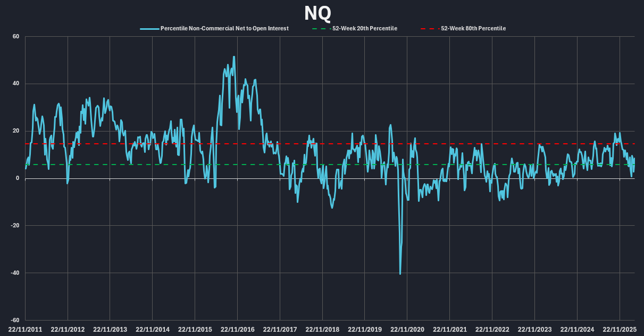
Task: Click the green dashed legend swatch
Action: click(318, 28)
